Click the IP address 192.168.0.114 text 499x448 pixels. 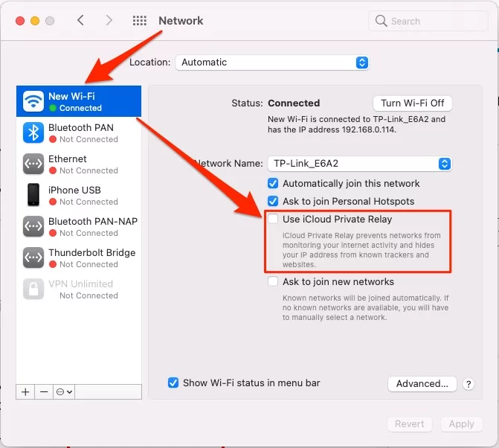click(368, 130)
